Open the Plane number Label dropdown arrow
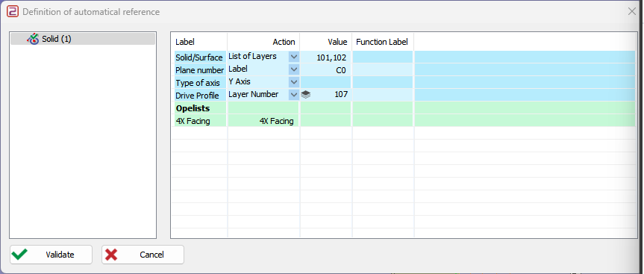The height and width of the screenshot is (274, 644). click(x=294, y=69)
